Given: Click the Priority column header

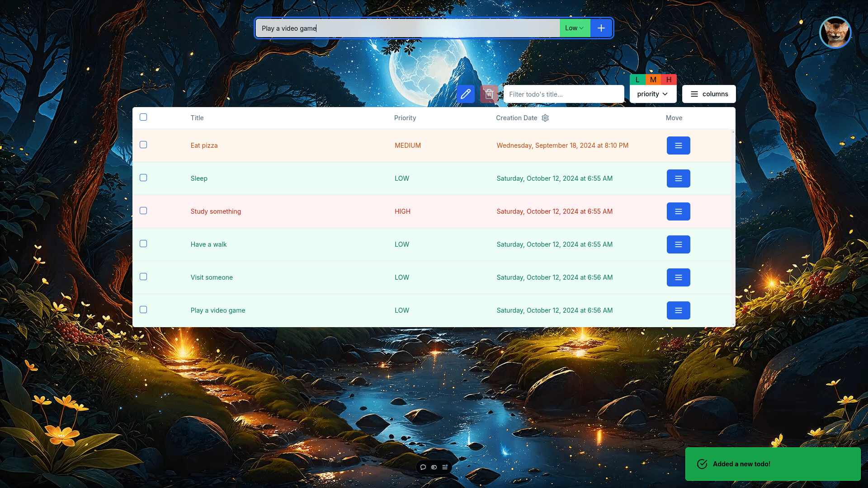Looking at the screenshot, I should tap(405, 118).
